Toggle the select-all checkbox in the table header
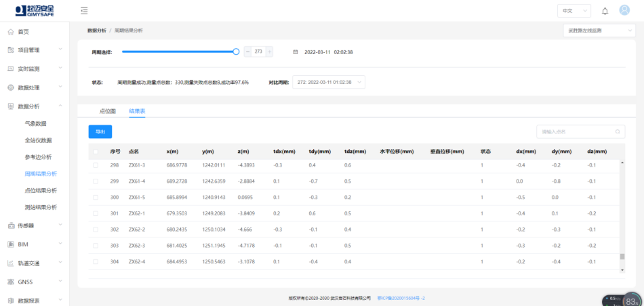Viewport: 644px width, 306px height. tap(96, 152)
